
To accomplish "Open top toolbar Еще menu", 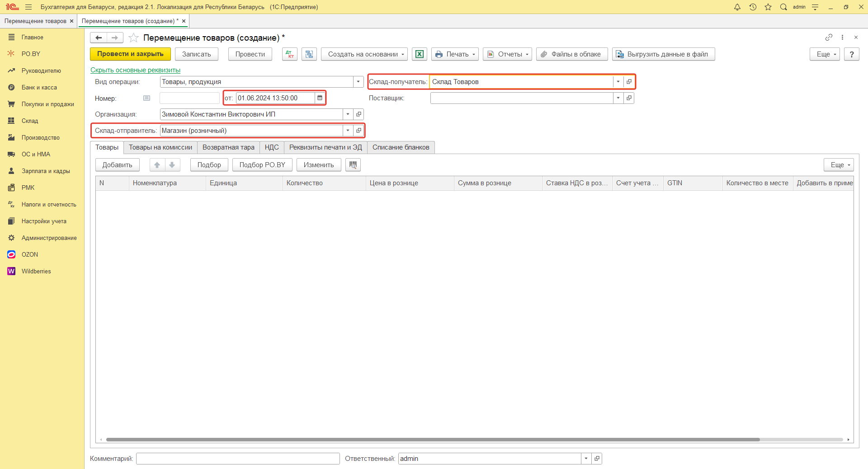I will [x=825, y=54].
